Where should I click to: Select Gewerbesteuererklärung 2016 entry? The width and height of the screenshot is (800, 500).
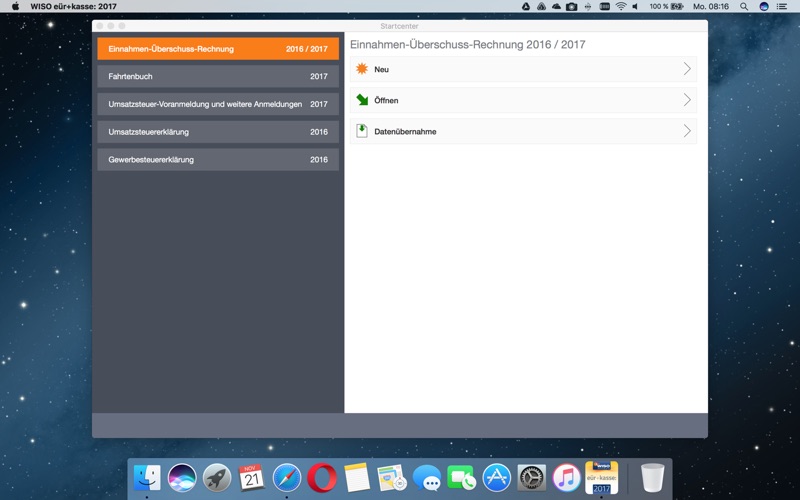218,160
